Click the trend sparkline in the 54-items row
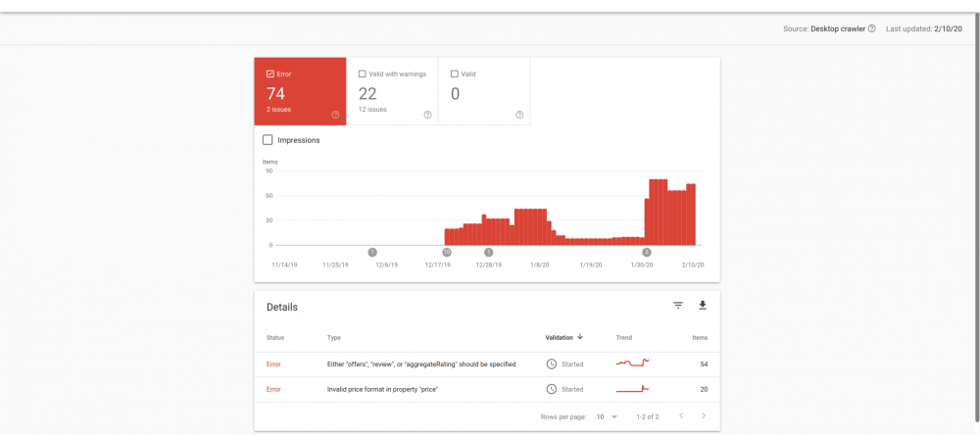Screen dimensions: 980x435 coord(632,362)
